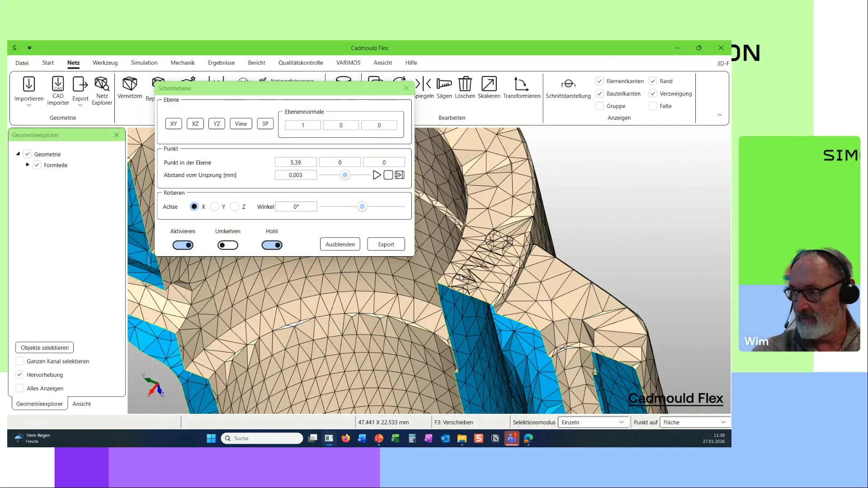
Task: Expand the Formteile tree node
Action: [28, 165]
